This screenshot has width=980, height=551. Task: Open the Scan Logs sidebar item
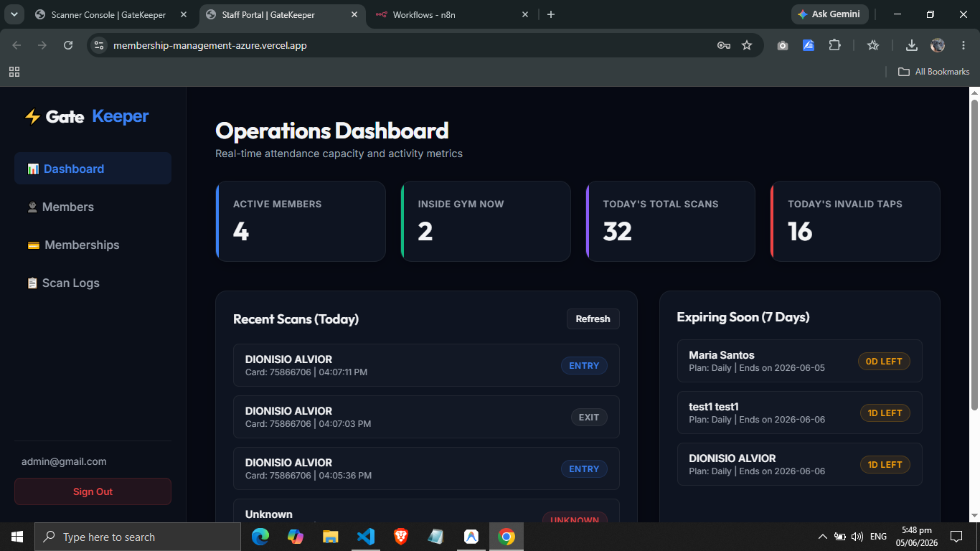pyautogui.click(x=93, y=283)
